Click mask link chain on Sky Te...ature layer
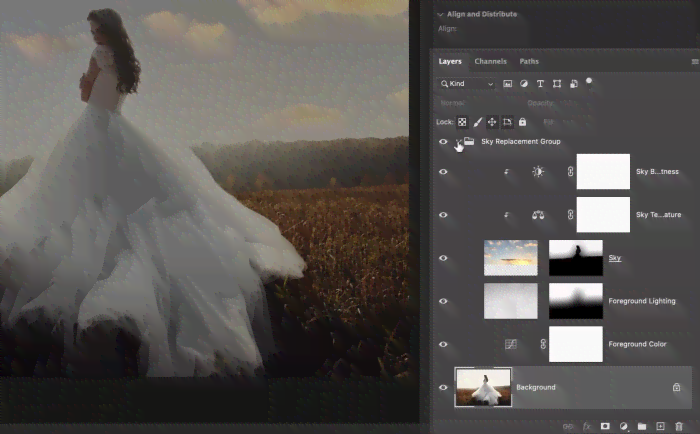The width and height of the screenshot is (700, 434). click(x=571, y=215)
